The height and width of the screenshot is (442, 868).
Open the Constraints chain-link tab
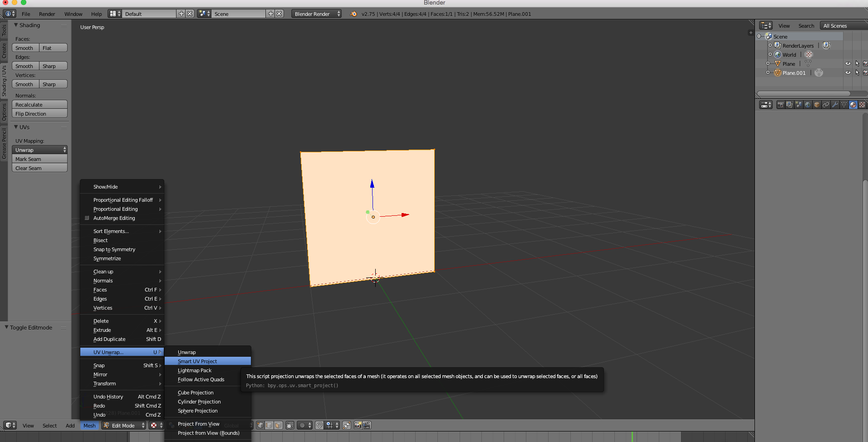(826, 105)
